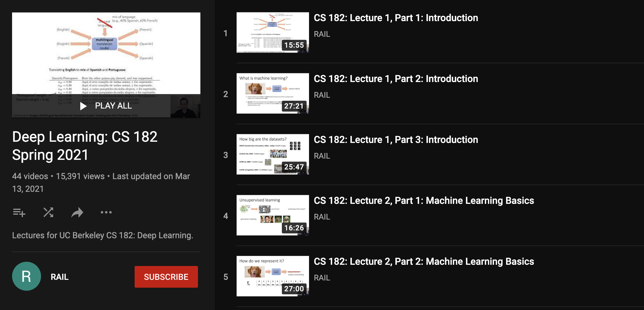Viewport: 644px width, 310px height.
Task: Open Lecture 1, Part 1 video thumbnail
Action: 273,33
